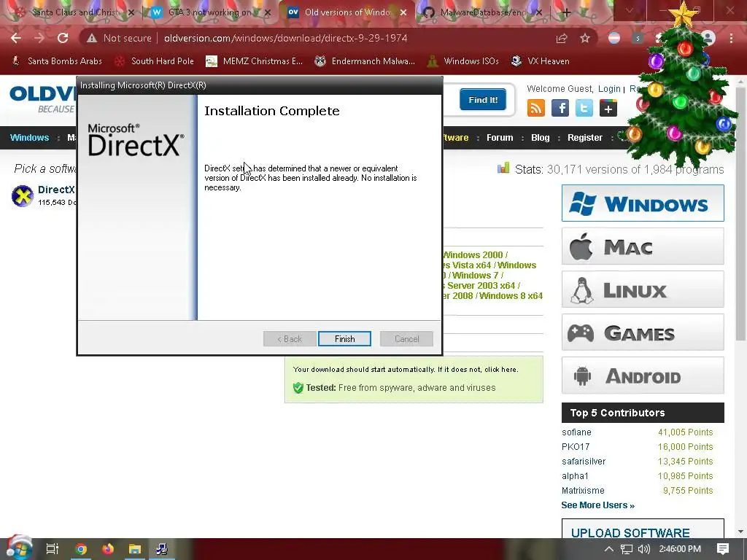Open contributor Matrixisme profile

(583, 491)
